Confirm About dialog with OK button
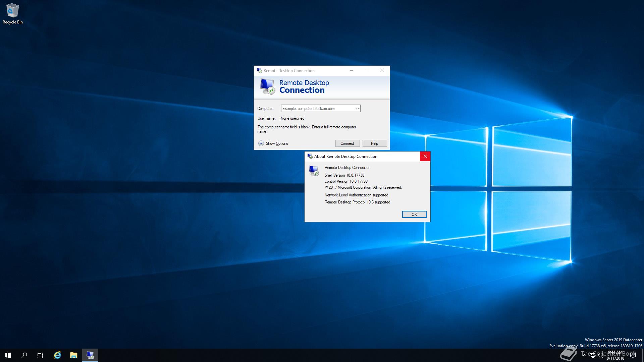Viewport: 644px width, 362px height. click(x=414, y=215)
